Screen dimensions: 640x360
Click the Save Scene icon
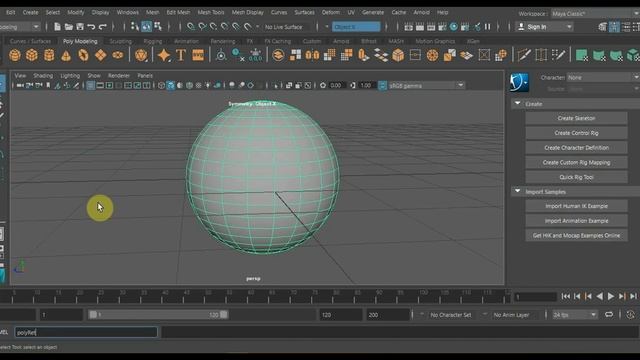pyautogui.click(x=80, y=27)
